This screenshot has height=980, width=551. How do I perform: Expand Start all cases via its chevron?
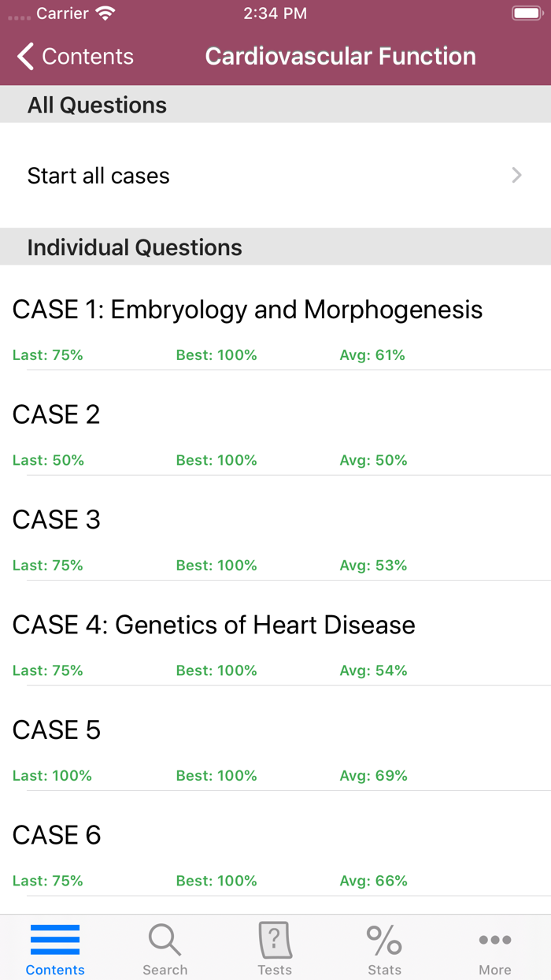click(x=516, y=175)
